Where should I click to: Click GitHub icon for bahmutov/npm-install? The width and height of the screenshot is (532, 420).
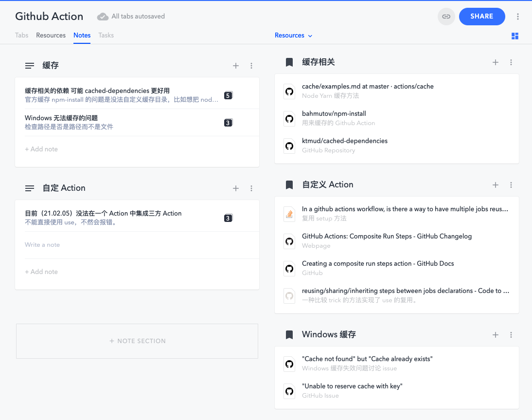289,118
